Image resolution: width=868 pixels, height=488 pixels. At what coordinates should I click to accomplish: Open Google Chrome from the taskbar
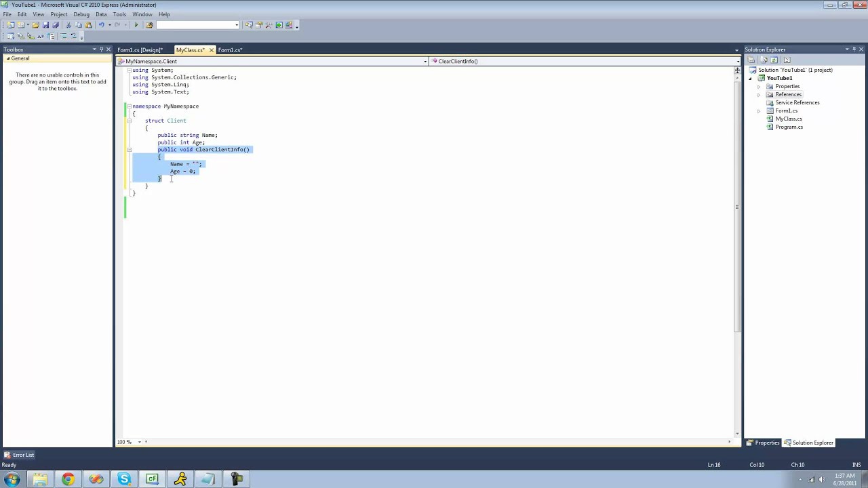click(68, 479)
